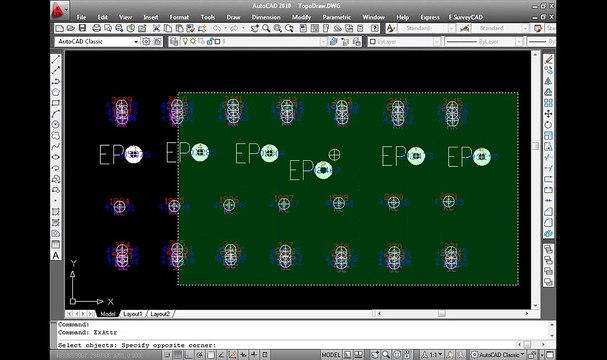Open the E SurveyCAD menu
This screenshot has width=607, height=360.
466,17
